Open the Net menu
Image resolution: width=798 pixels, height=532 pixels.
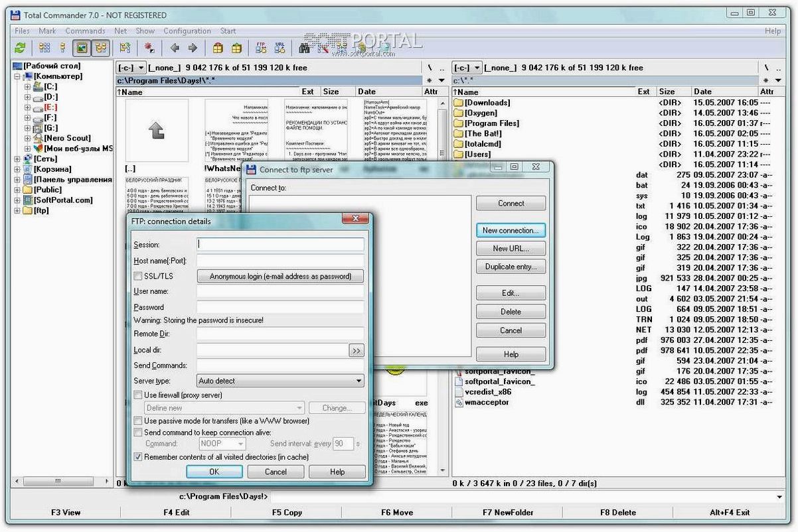click(120, 31)
